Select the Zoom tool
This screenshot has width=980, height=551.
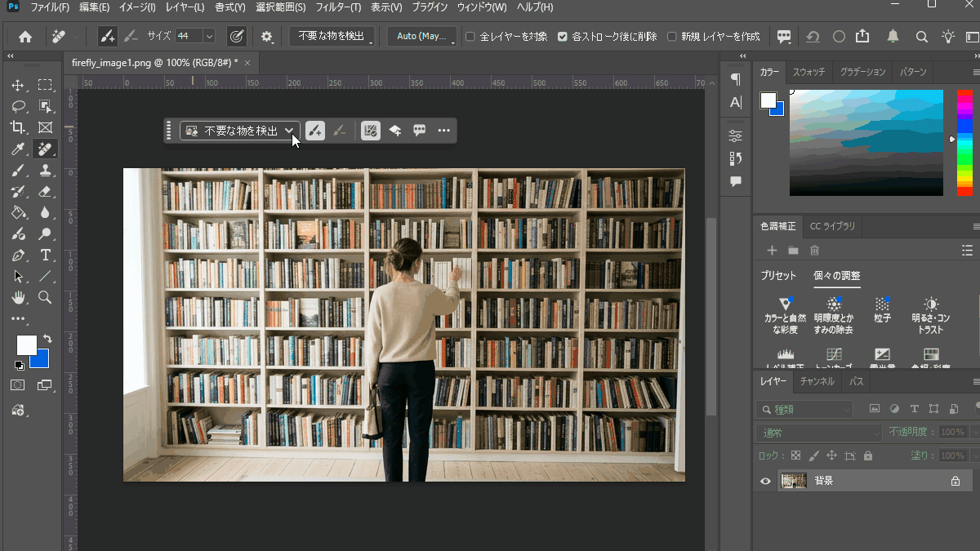(45, 298)
